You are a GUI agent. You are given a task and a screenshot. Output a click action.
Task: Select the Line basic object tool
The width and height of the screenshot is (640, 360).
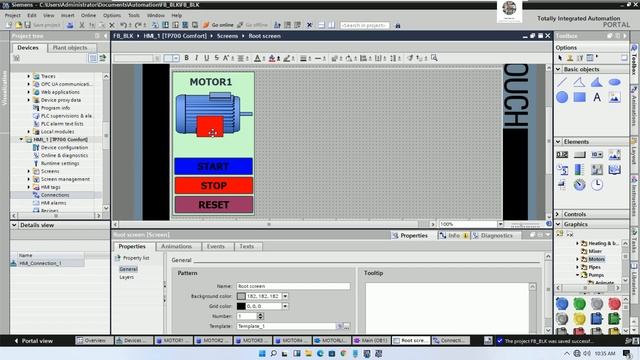tap(562, 82)
